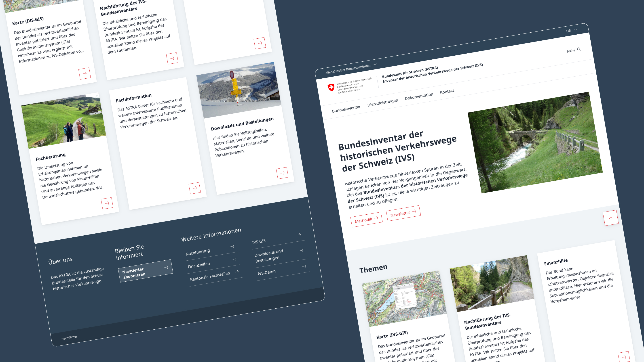Image resolution: width=644 pixels, height=362 pixels.
Task: Click the Über uns footer heading
Action: tap(61, 261)
